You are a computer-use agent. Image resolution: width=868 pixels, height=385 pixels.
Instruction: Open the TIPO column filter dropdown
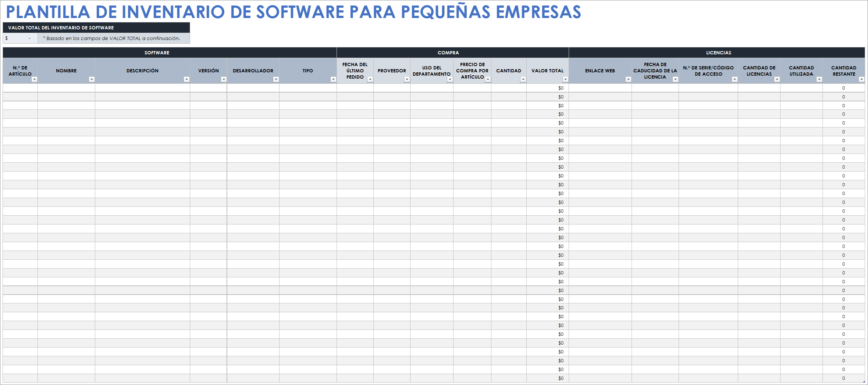pos(333,80)
